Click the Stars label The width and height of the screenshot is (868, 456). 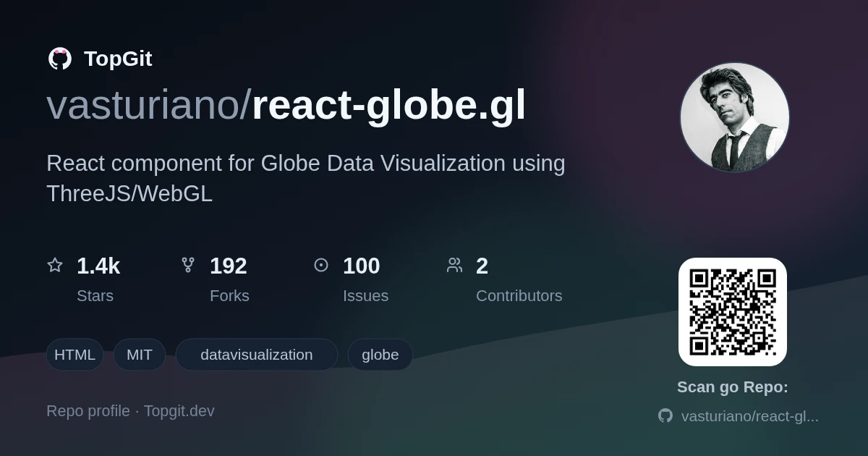point(95,296)
